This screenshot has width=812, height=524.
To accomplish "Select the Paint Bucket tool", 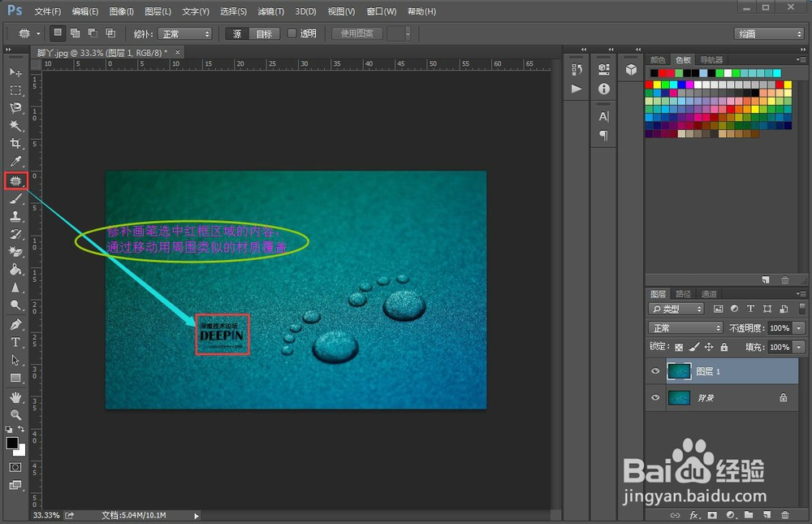I will pyautogui.click(x=15, y=270).
